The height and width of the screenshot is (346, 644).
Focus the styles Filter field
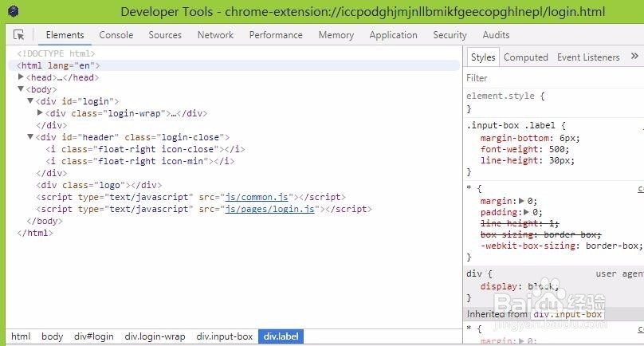point(553,78)
